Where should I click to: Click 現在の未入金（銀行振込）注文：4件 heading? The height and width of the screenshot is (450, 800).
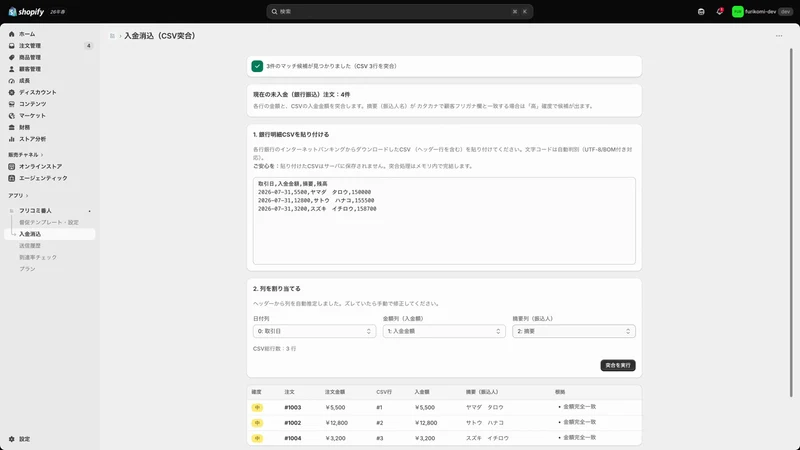302,94
